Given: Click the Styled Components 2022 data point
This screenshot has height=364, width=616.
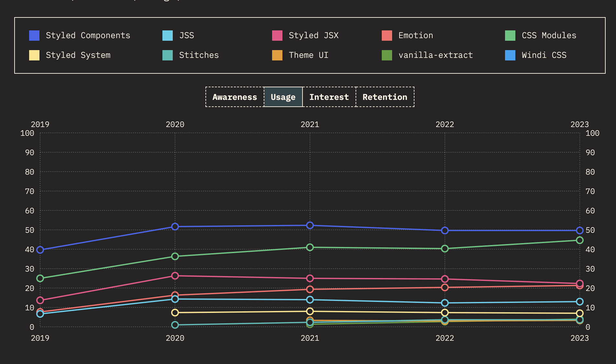Looking at the screenshot, I should [x=445, y=230].
